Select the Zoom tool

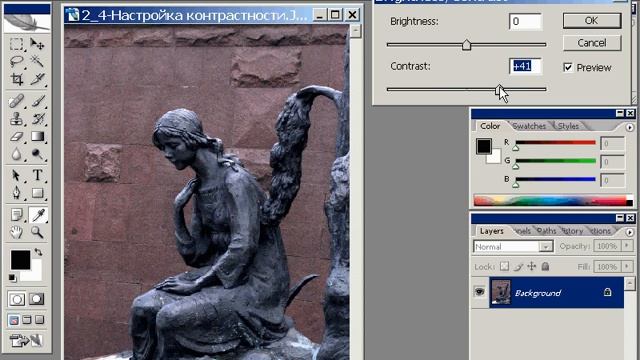pyautogui.click(x=37, y=232)
